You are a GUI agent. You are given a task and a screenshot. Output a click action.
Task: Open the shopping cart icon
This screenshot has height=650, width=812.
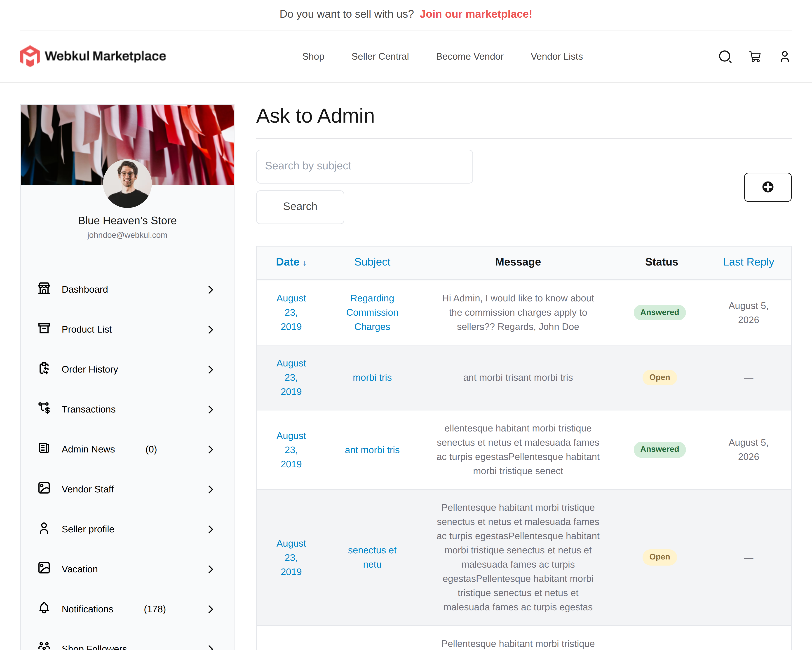(755, 56)
